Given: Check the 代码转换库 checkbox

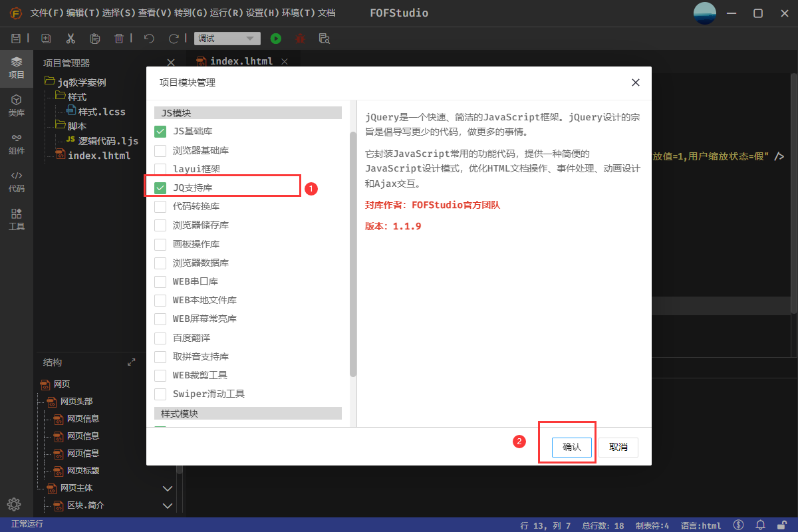Looking at the screenshot, I should coord(160,206).
